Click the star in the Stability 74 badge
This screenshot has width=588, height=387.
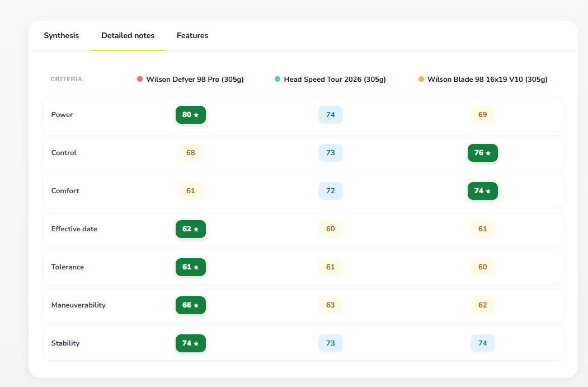coord(196,344)
